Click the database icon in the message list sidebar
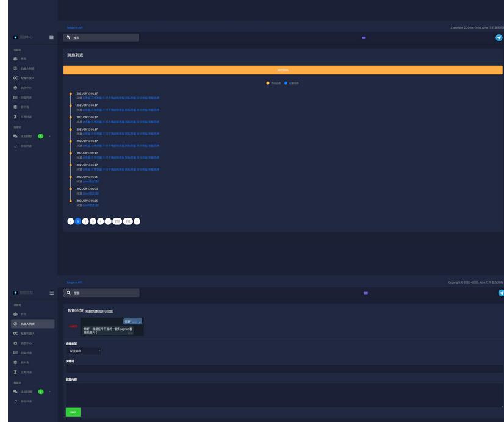Viewport: 504px width, 422px height. tap(15, 107)
